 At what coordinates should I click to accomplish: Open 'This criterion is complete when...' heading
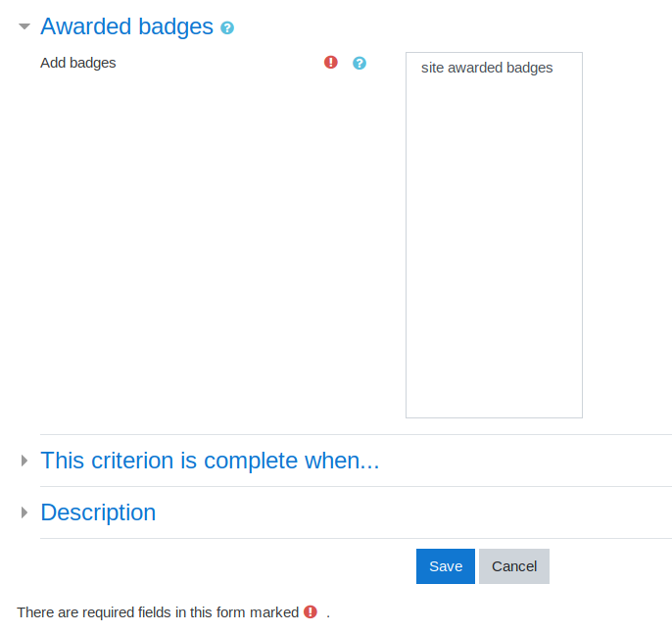point(210,461)
